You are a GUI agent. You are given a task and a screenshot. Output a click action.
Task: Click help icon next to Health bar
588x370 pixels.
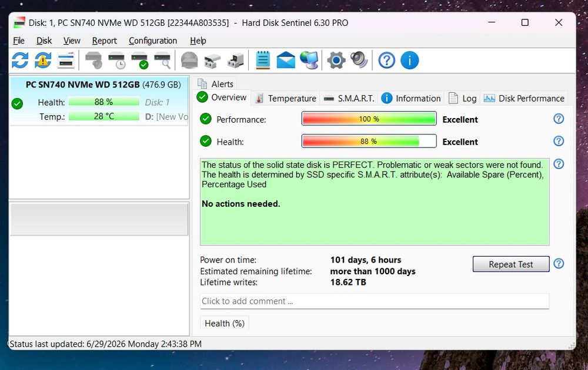tap(559, 141)
